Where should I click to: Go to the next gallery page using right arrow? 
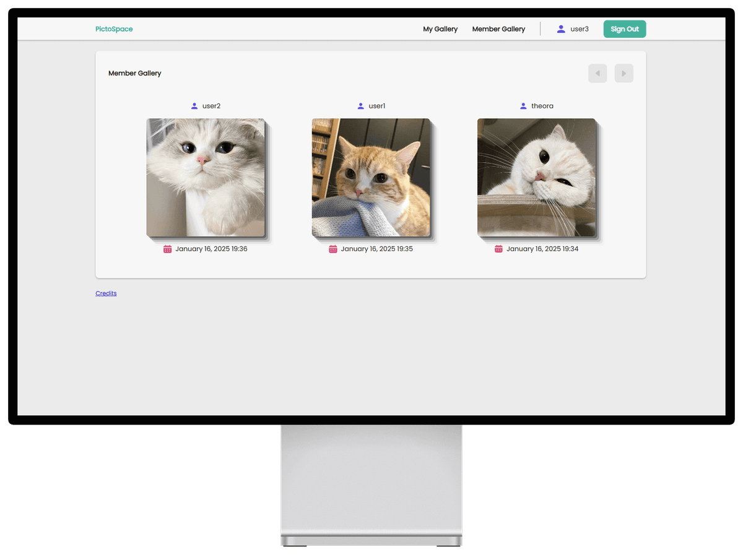click(624, 73)
